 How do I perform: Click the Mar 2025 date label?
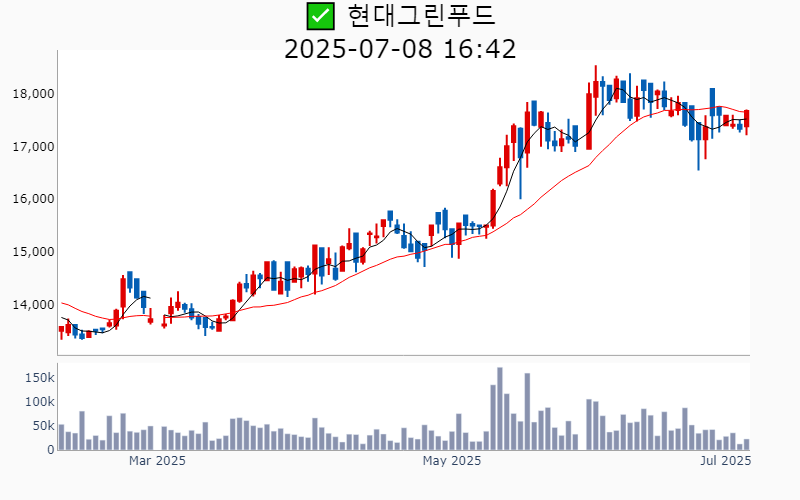coord(157,461)
